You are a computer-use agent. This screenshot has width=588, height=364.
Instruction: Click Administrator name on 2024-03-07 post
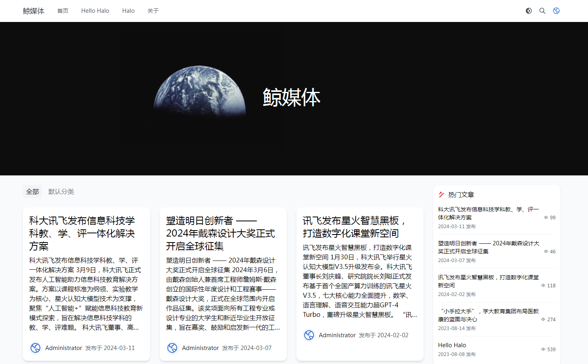200,348
